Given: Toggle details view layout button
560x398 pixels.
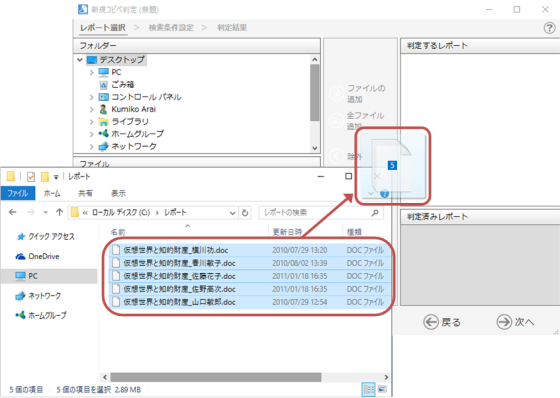Looking at the screenshot, I should [x=369, y=389].
